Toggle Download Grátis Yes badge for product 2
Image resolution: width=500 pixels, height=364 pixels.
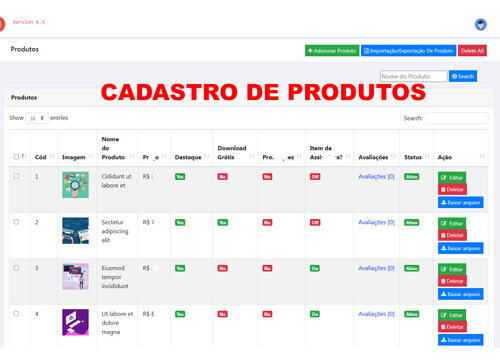(223, 222)
